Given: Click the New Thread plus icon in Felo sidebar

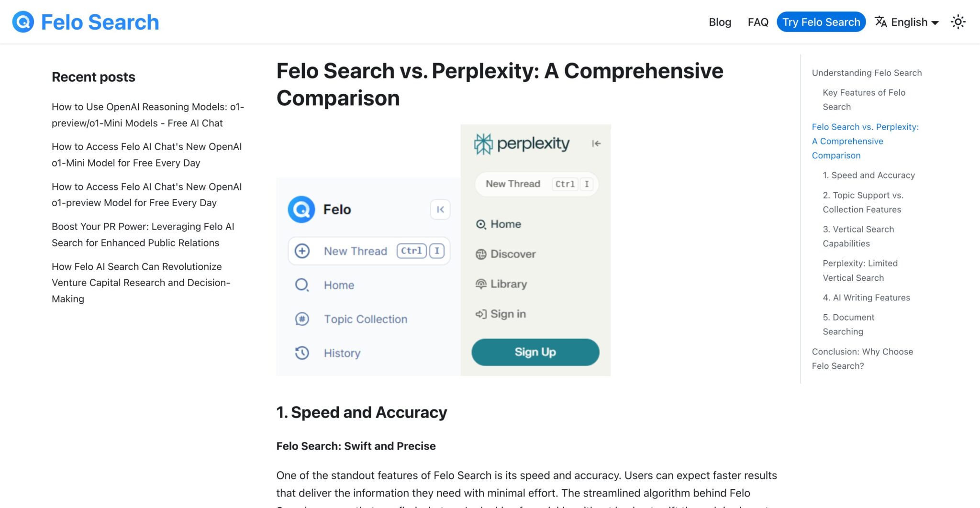Looking at the screenshot, I should (x=302, y=251).
